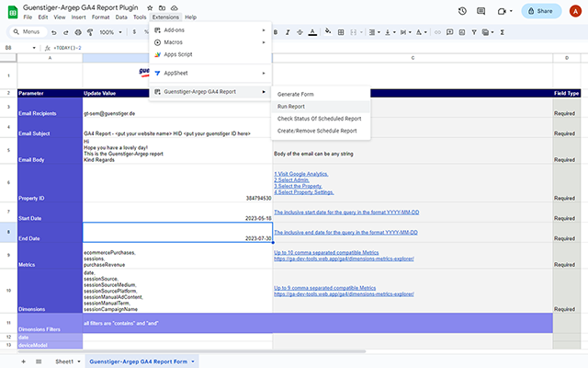Open vertical align dropdown

tap(390, 32)
